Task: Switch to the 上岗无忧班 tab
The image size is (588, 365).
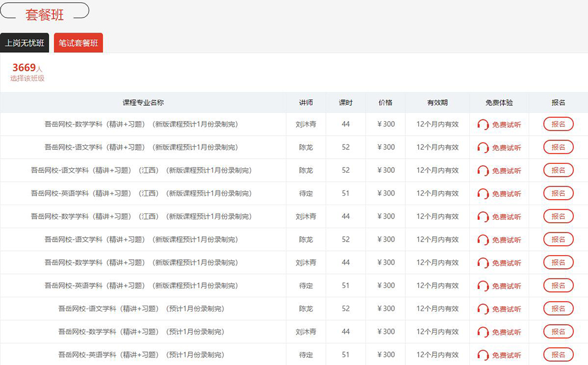Action: [x=24, y=43]
